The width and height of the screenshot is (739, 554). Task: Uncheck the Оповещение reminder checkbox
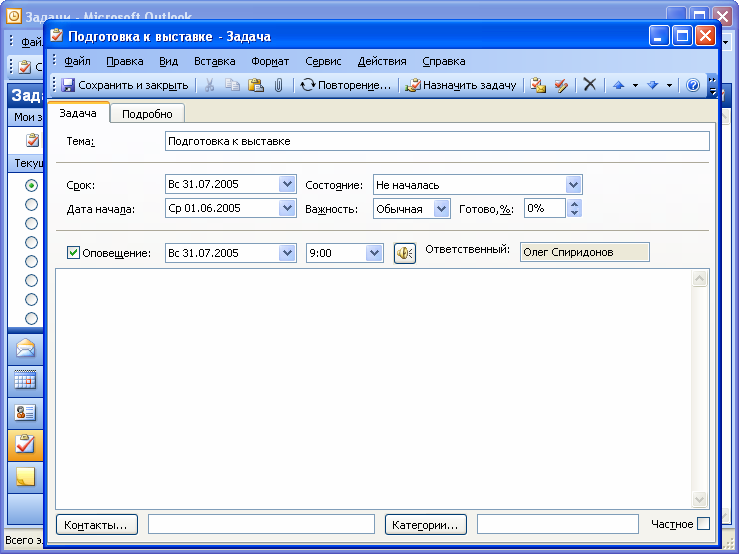click(73, 253)
